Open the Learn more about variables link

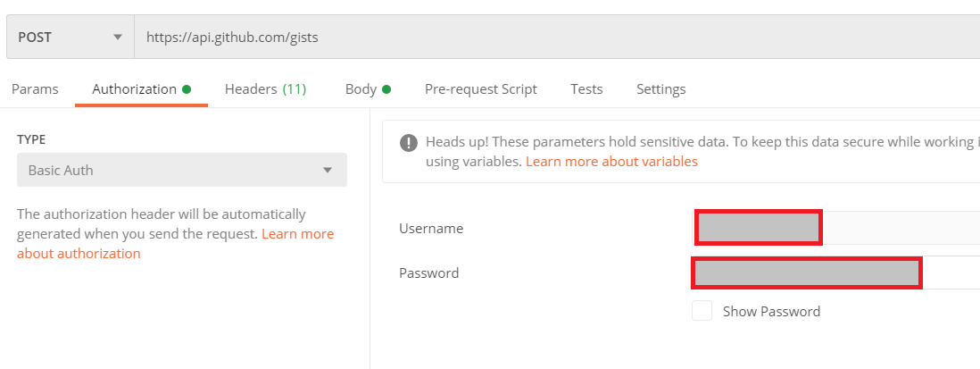[x=611, y=162]
